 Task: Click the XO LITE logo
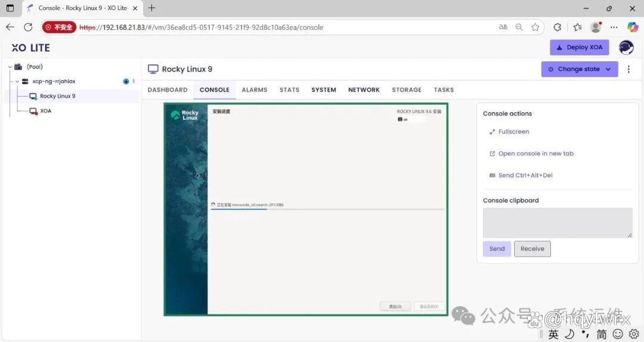tap(31, 48)
